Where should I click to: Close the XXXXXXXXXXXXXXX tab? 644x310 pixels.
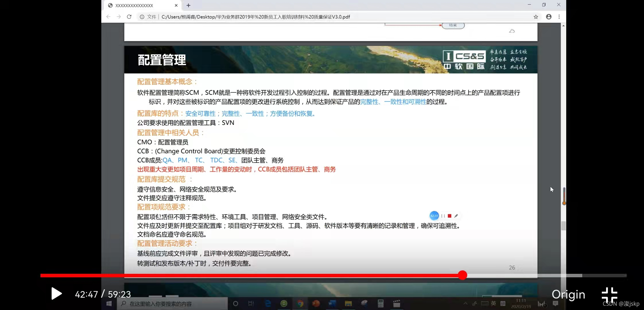(176, 5)
